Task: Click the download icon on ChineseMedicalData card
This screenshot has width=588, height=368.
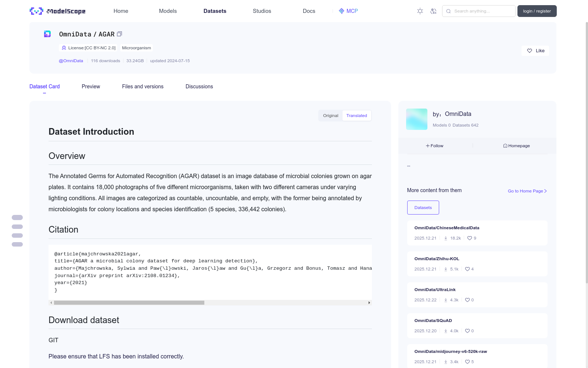Action: (x=446, y=238)
